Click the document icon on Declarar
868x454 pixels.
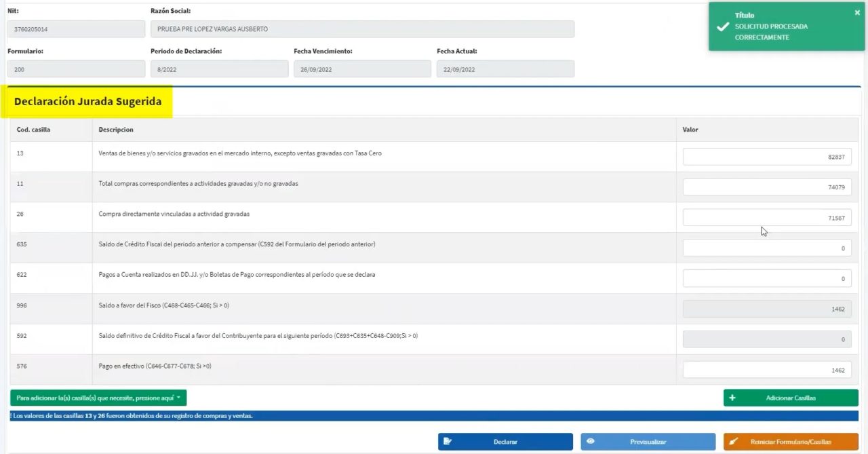(447, 442)
